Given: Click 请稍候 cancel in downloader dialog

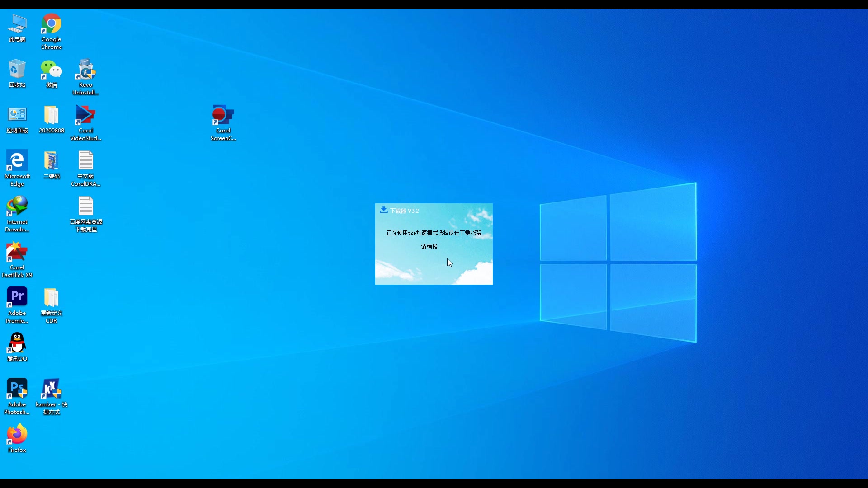Looking at the screenshot, I should click(x=429, y=246).
